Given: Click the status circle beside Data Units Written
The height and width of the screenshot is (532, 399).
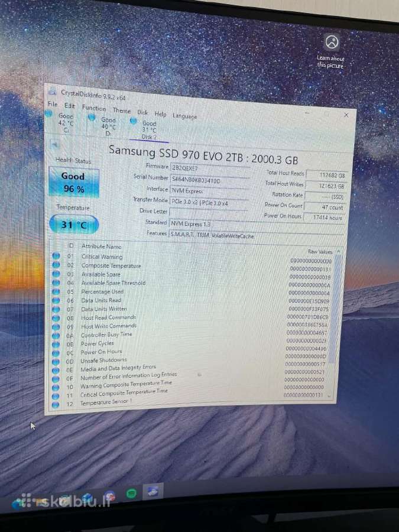Looking at the screenshot, I should click(56, 309).
